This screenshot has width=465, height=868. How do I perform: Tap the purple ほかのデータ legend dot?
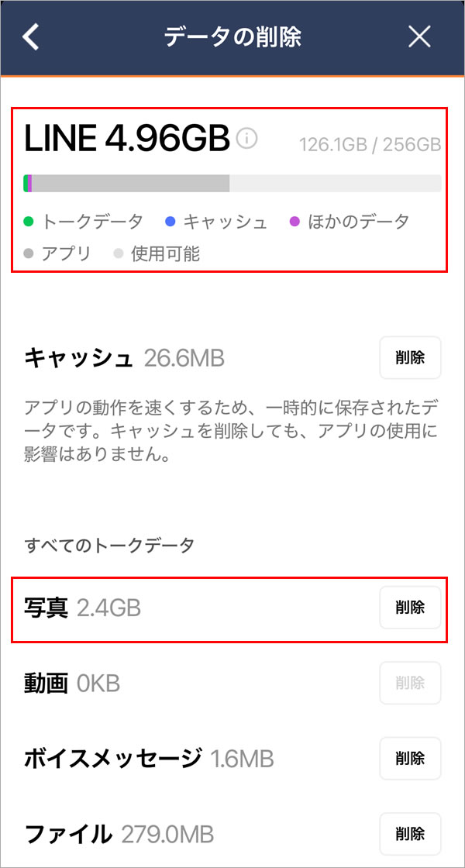click(294, 222)
